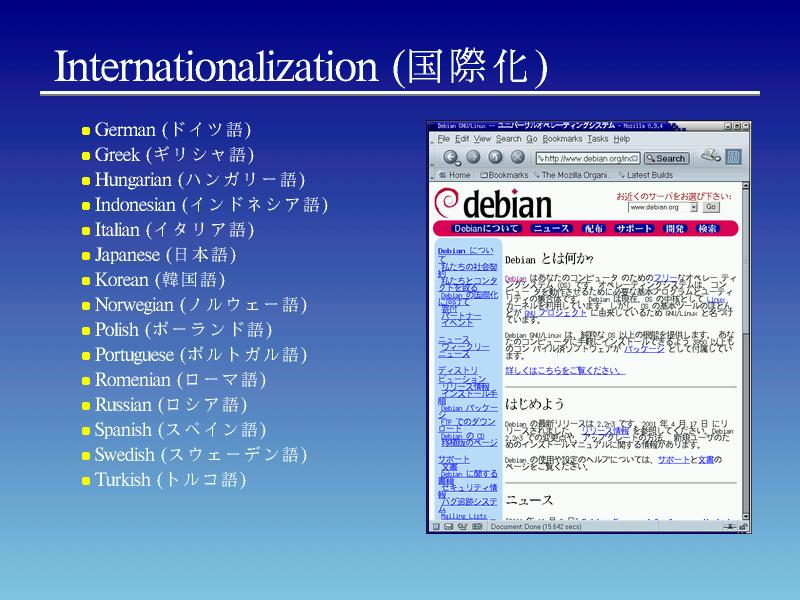Click the page's vertical scrollbar thumb

745,261
